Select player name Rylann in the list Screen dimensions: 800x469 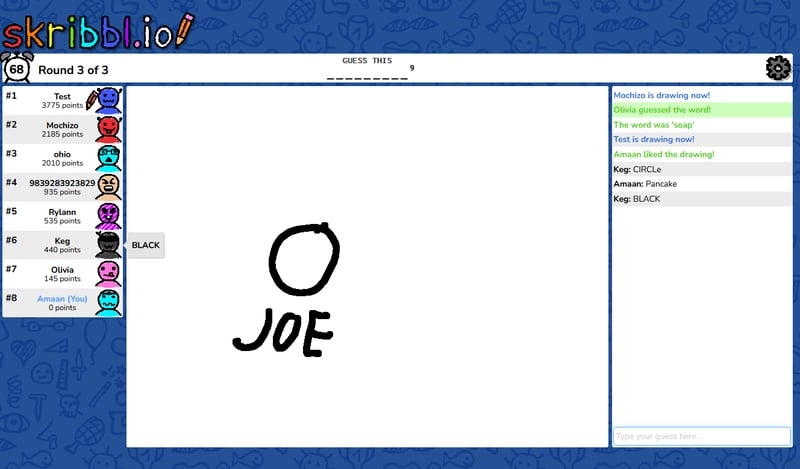tap(62, 212)
